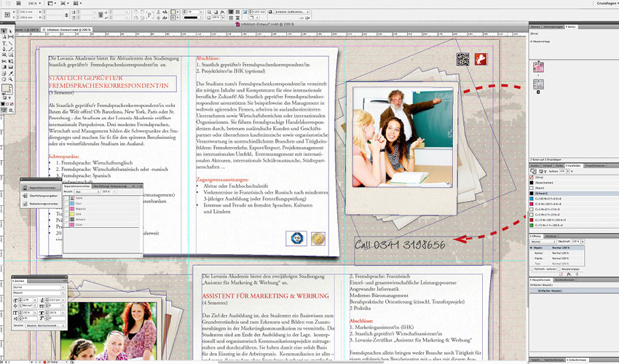Open the object style dropdown in control bar
Image resolution: width=619 pixels, height=364 pixels.
(x=291, y=12)
